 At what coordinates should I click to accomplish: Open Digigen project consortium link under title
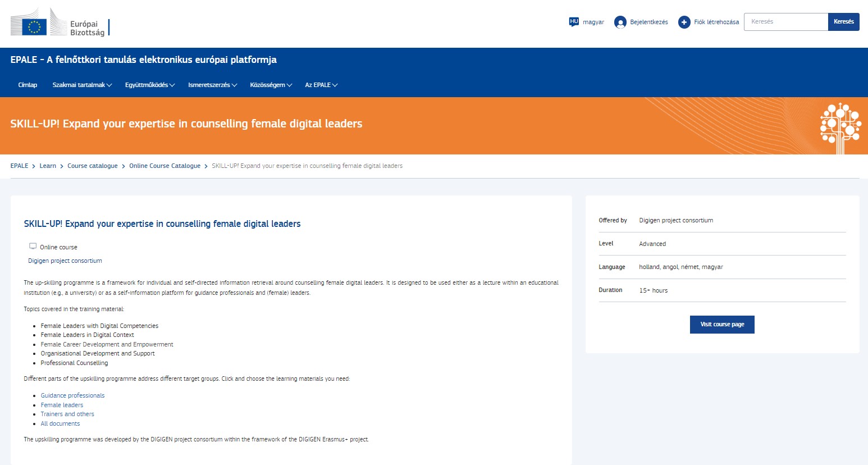(x=65, y=261)
